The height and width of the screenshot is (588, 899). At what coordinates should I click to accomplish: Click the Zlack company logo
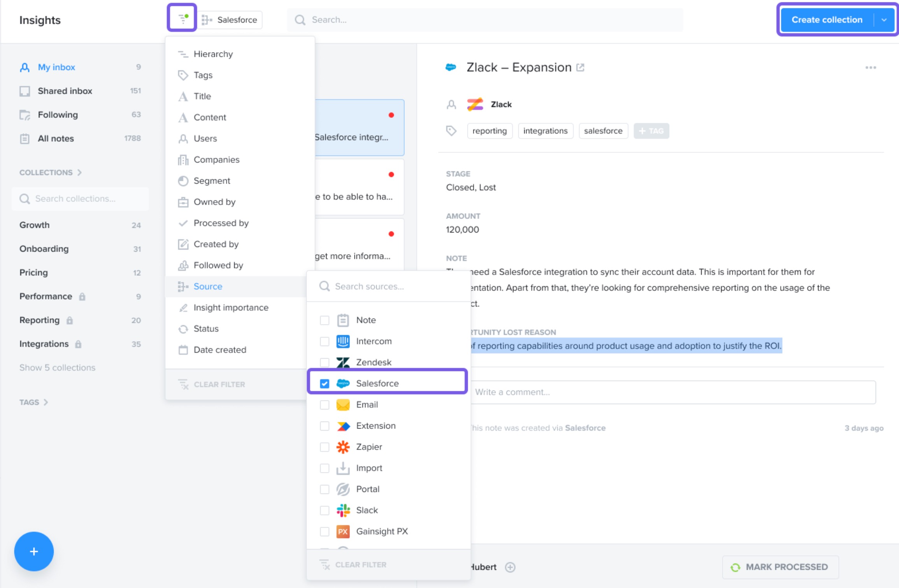point(475,104)
